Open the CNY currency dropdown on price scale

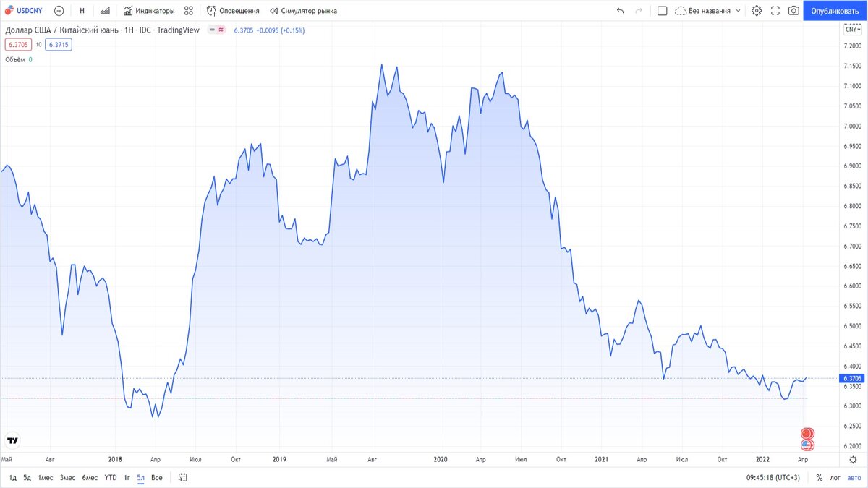pyautogui.click(x=851, y=29)
